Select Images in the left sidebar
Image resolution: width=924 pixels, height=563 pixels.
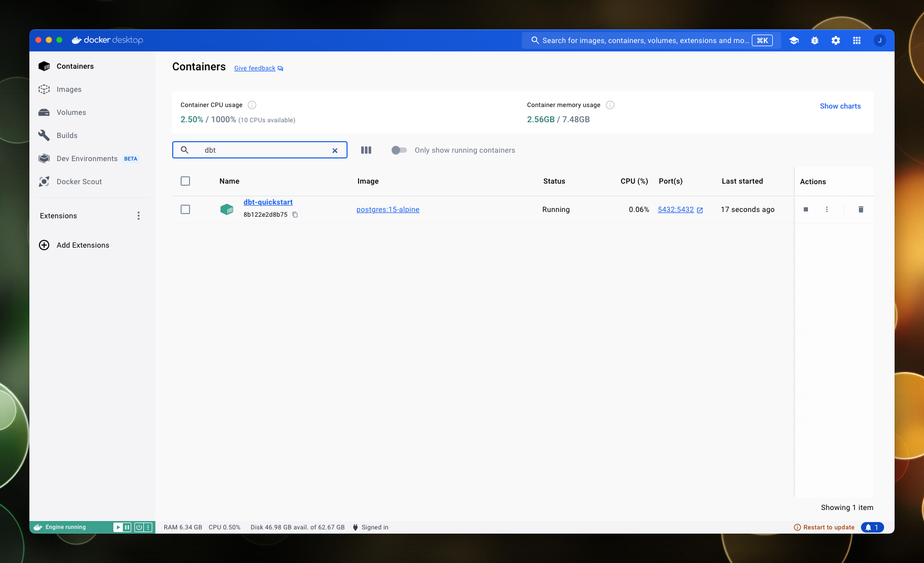click(69, 89)
